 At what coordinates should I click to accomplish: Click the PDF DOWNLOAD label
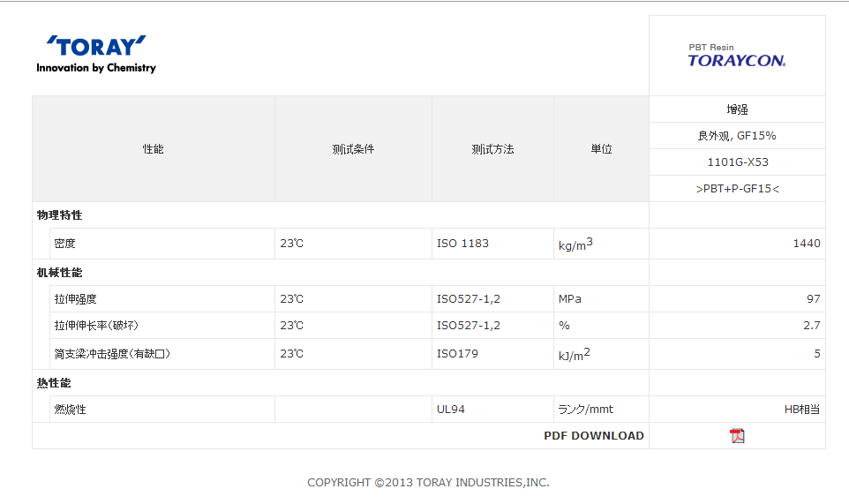(x=593, y=435)
